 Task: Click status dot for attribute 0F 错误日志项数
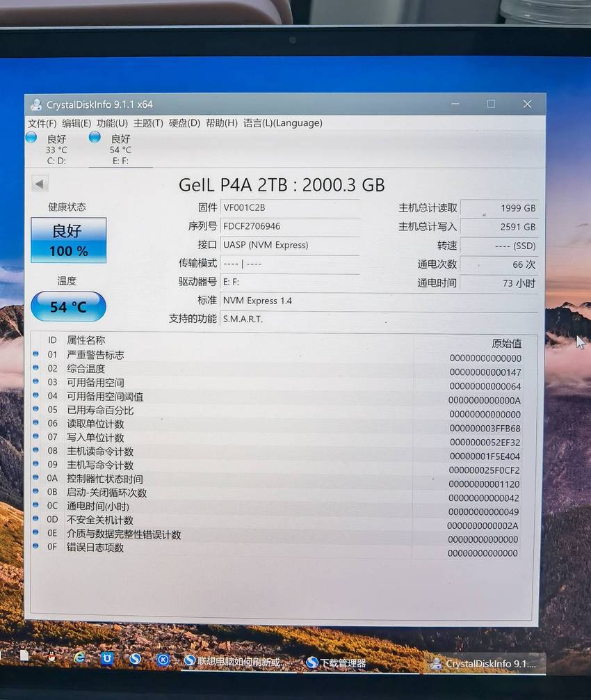35,546
